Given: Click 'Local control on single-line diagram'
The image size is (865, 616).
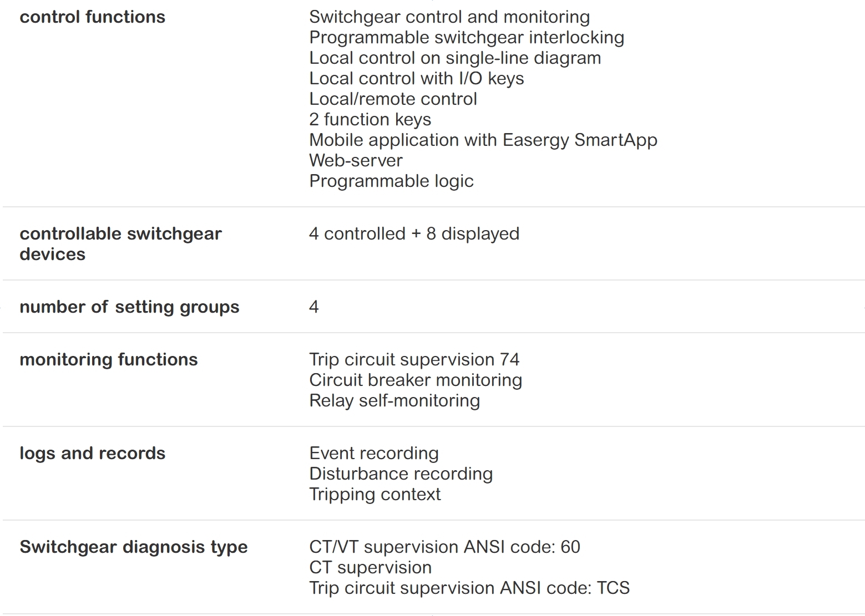Looking at the screenshot, I should [454, 58].
